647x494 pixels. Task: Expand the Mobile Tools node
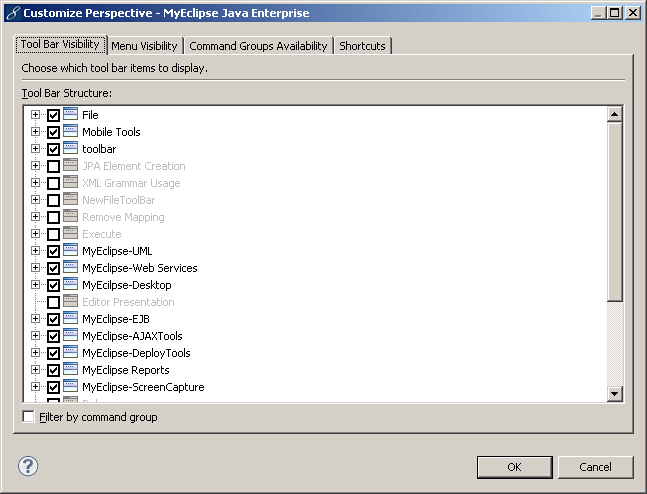click(35, 131)
